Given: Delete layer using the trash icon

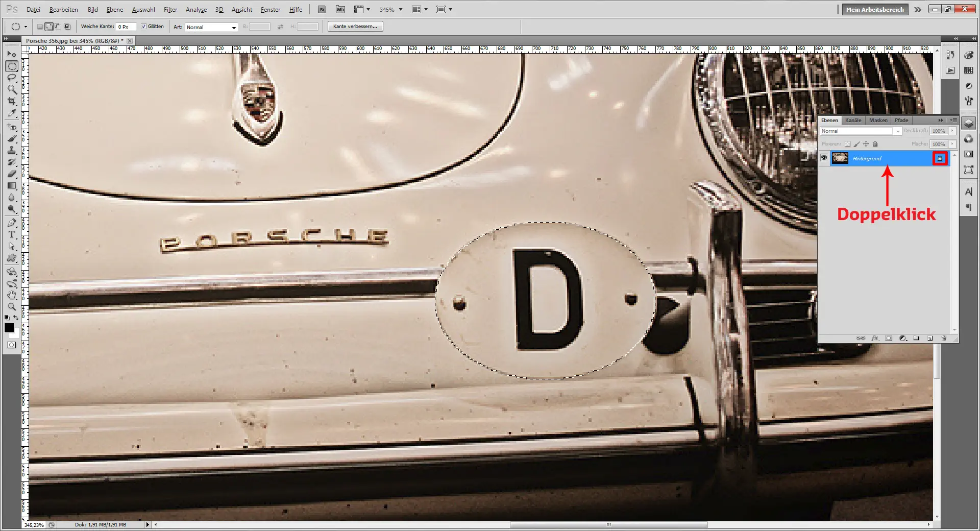Looking at the screenshot, I should (x=944, y=338).
